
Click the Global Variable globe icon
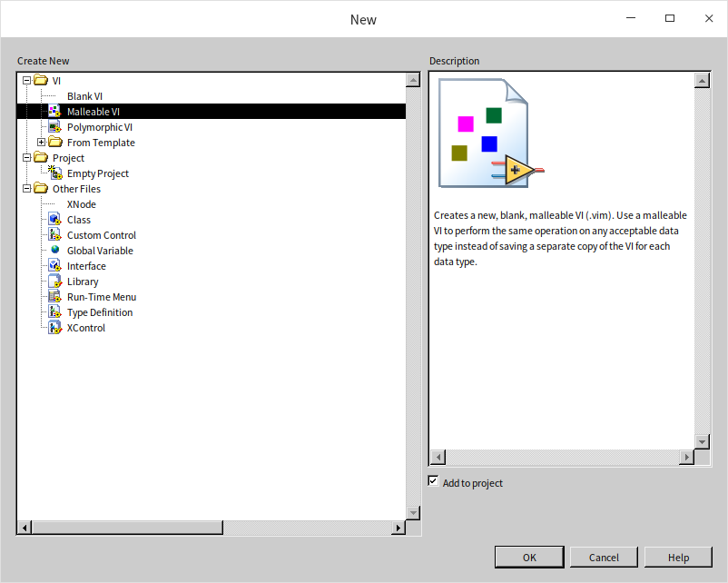click(54, 251)
